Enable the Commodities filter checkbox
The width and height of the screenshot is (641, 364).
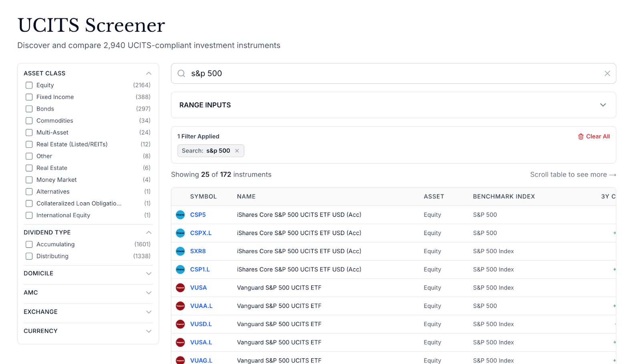(x=29, y=121)
